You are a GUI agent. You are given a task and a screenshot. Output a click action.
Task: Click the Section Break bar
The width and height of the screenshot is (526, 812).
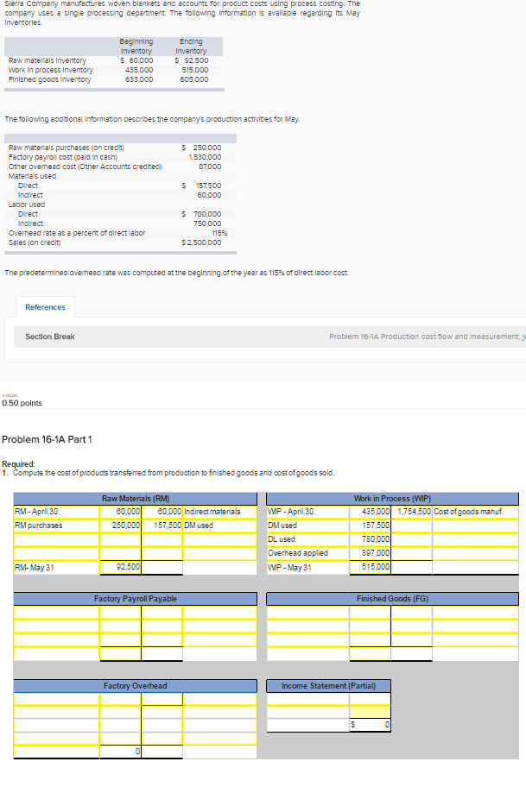(x=50, y=337)
